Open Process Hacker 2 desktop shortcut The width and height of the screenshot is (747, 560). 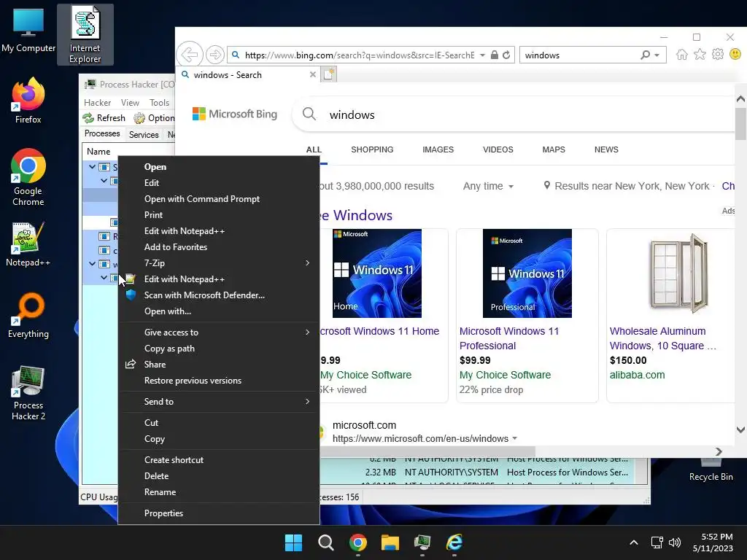(28, 393)
